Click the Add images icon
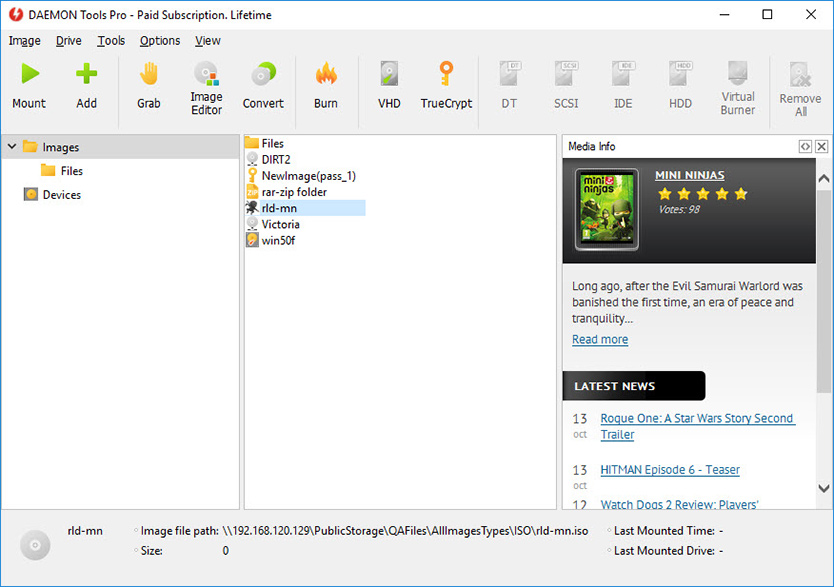 87,85
